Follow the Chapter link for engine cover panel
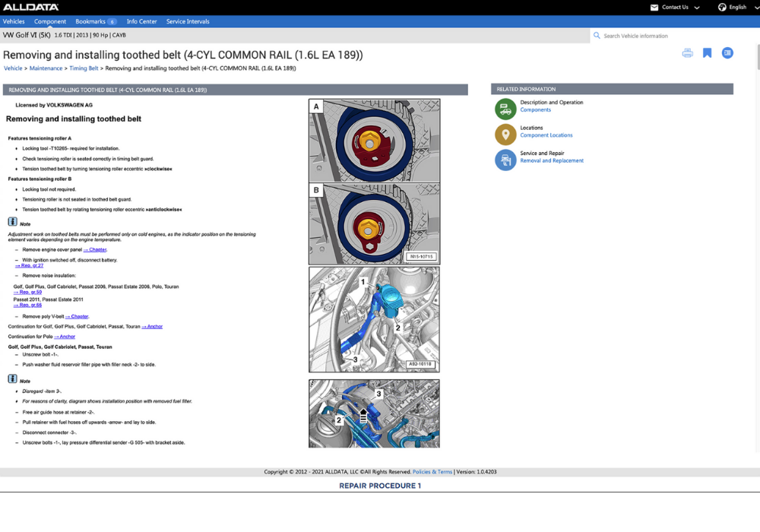The image size is (760, 532). coord(95,250)
